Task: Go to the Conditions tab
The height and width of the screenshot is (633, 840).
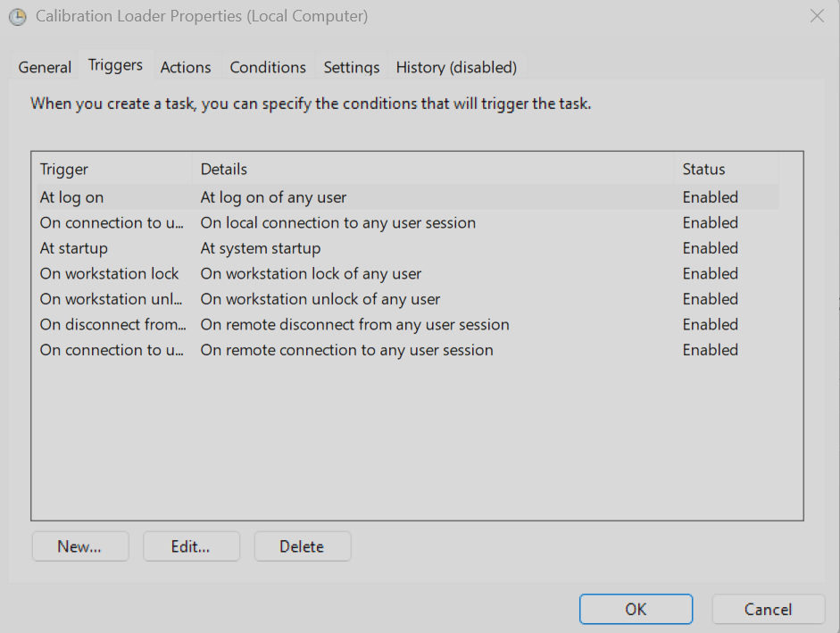Action: [268, 67]
